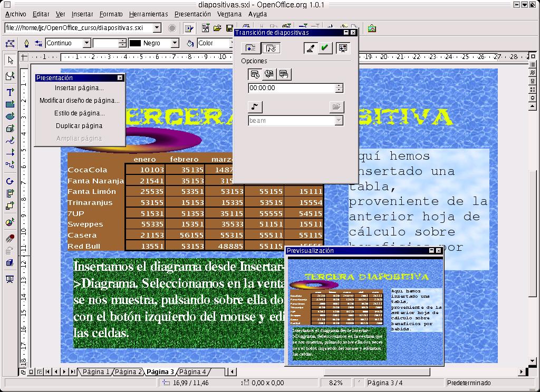This screenshot has height=392, width=540.
Task: Open Area fill bucket icon
Action: coord(190,43)
